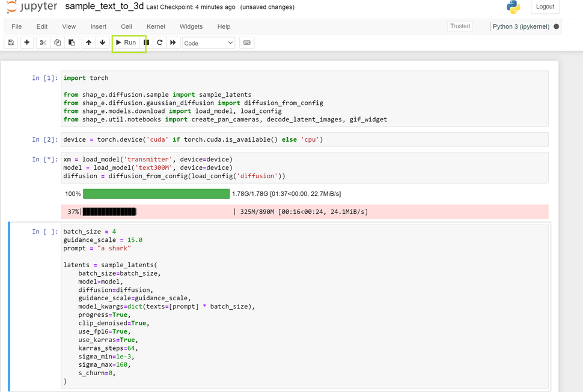Click the Trusted notebook indicator
Viewport: 583px width, 392px height.
point(460,26)
